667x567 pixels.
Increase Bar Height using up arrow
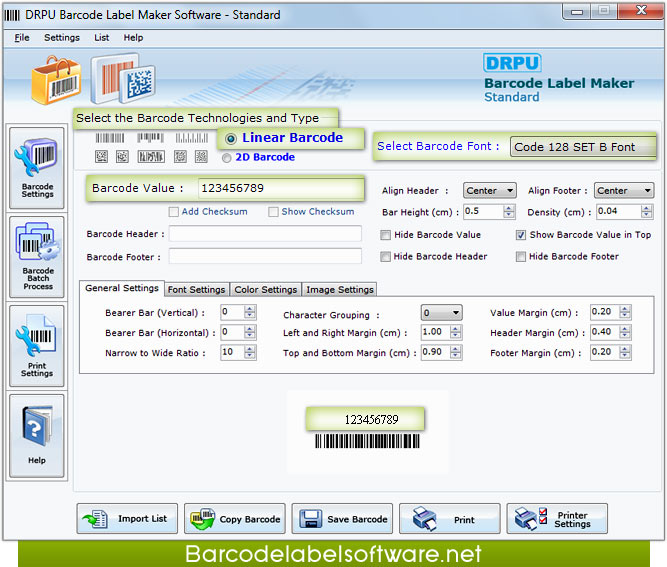coord(509,208)
